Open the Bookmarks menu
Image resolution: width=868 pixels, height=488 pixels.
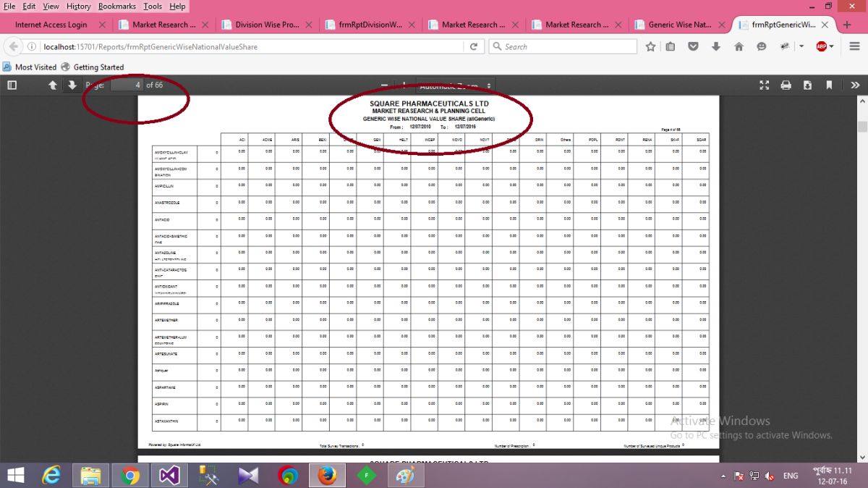(117, 6)
